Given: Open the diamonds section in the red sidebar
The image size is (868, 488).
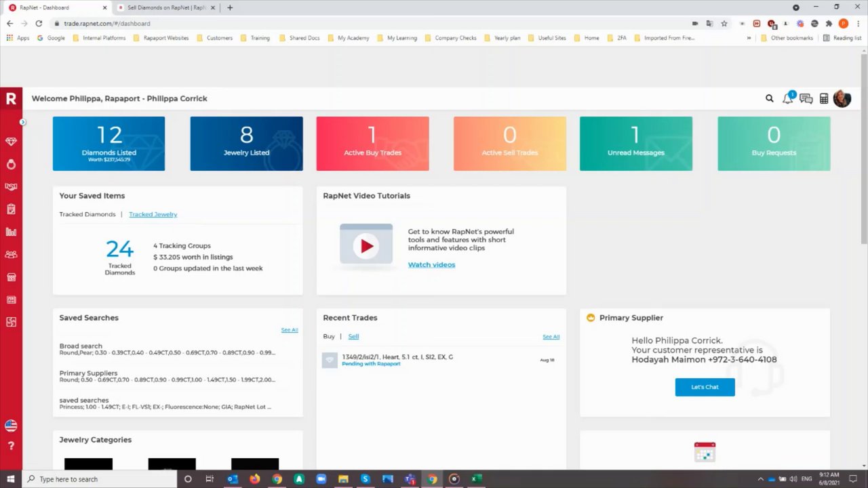Looking at the screenshot, I should (x=11, y=142).
